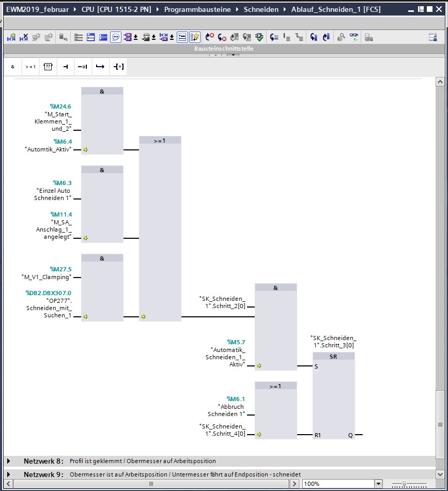The width and height of the screenshot is (448, 491).
Task: Click the input (-|) favorite icon
Action: (65, 67)
